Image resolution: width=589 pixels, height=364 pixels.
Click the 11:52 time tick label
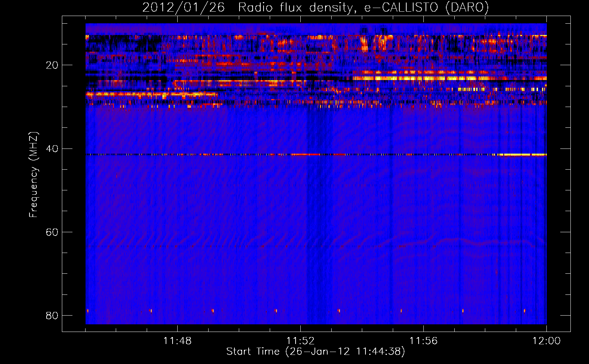(300, 341)
